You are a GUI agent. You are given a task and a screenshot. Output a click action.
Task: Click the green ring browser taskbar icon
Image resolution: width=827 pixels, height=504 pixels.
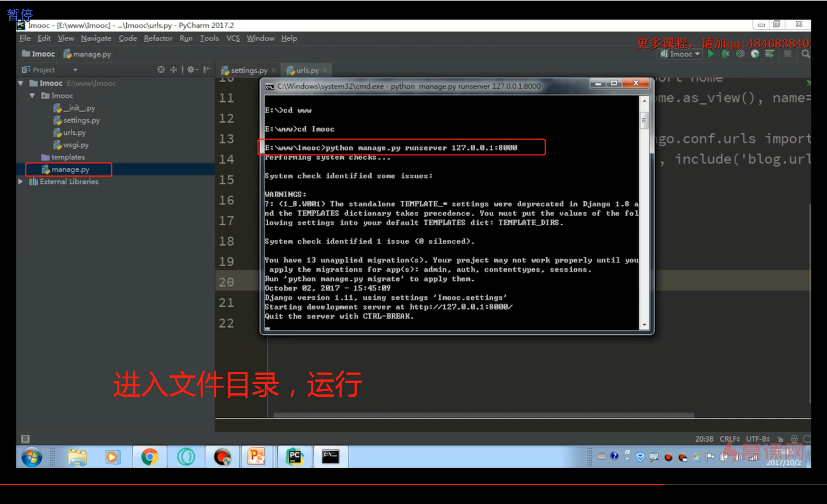pos(186,457)
